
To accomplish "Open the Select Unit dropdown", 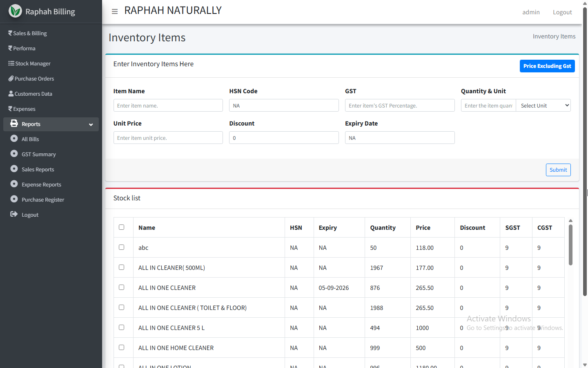I will coord(543,105).
